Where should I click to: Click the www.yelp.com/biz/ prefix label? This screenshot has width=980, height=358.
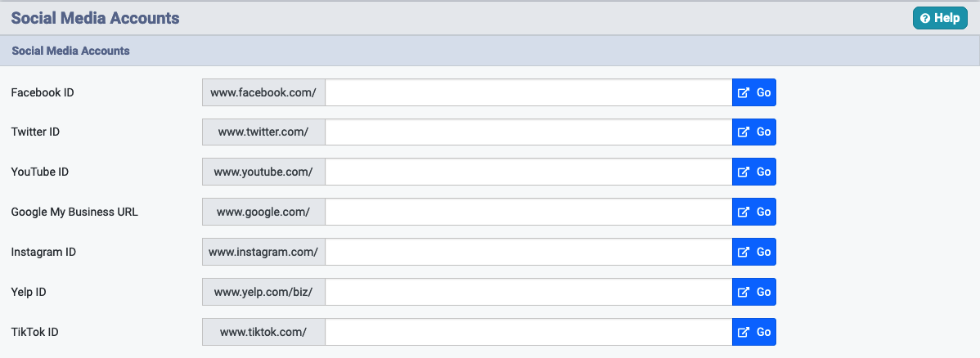[263, 292]
